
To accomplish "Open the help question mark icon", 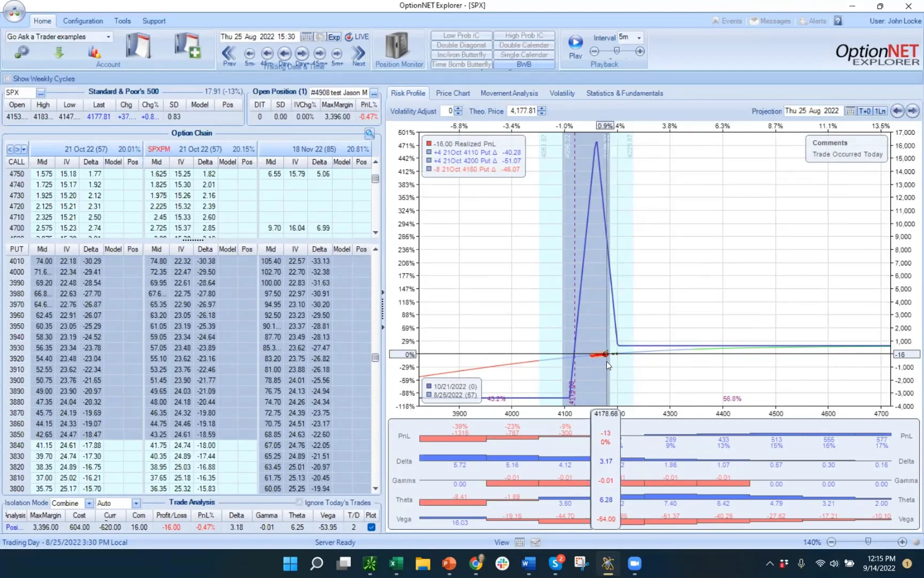I will [838, 21].
